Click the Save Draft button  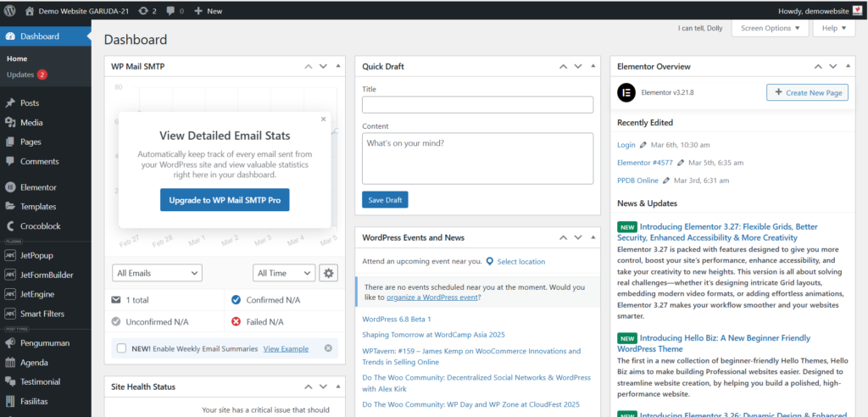[x=385, y=200]
